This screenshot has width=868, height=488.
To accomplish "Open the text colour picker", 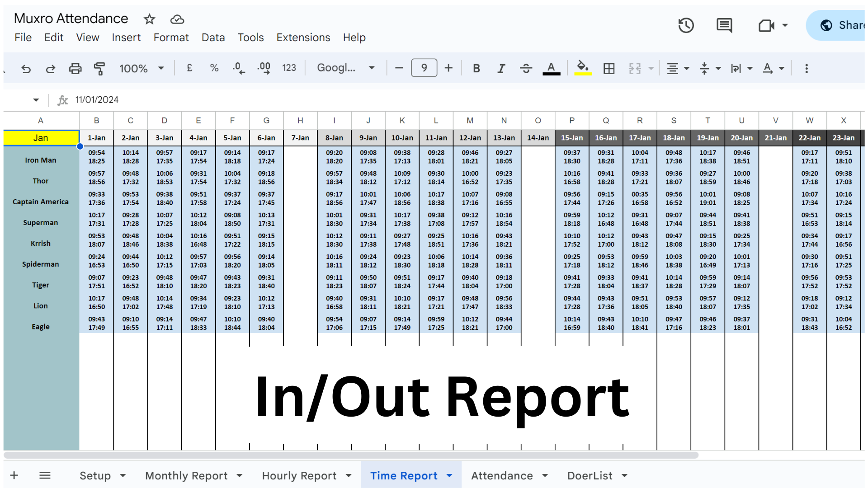I will click(551, 69).
